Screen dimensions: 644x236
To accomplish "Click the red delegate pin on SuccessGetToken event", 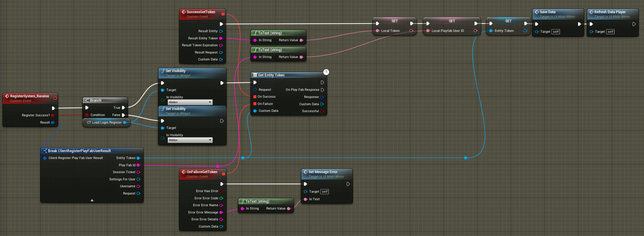I will point(223,14).
